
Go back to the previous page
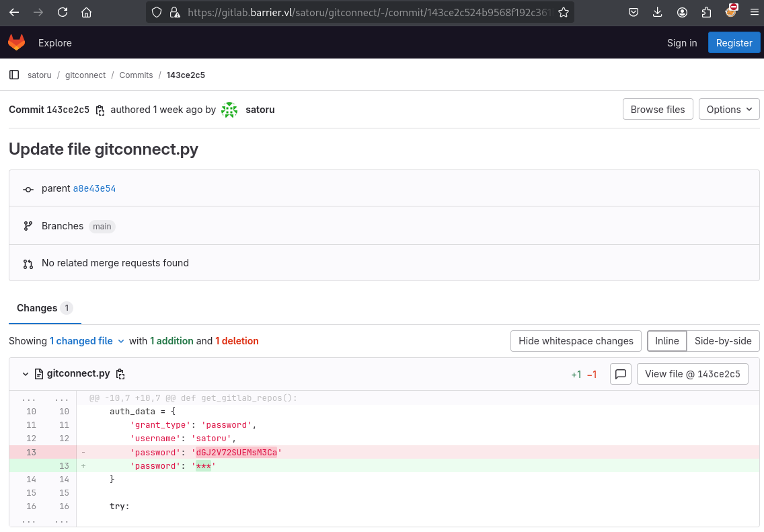pos(14,12)
